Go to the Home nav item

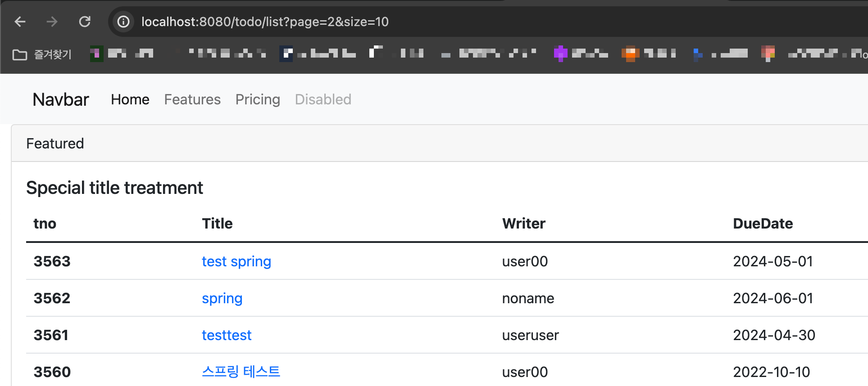pyautogui.click(x=130, y=99)
